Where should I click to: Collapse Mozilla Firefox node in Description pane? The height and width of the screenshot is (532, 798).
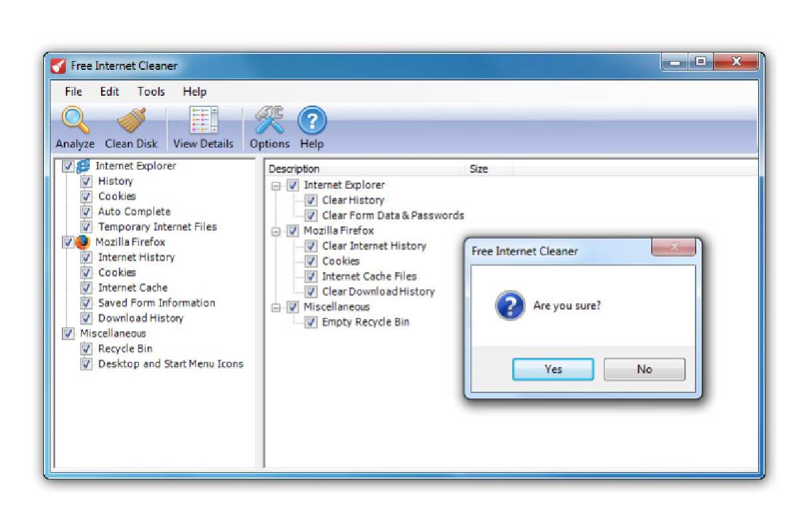pos(276,231)
